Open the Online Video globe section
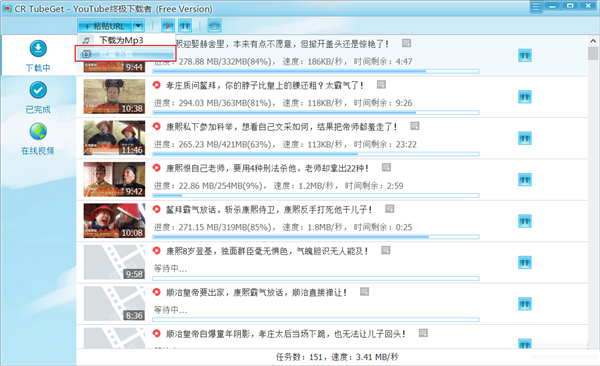 click(38, 139)
